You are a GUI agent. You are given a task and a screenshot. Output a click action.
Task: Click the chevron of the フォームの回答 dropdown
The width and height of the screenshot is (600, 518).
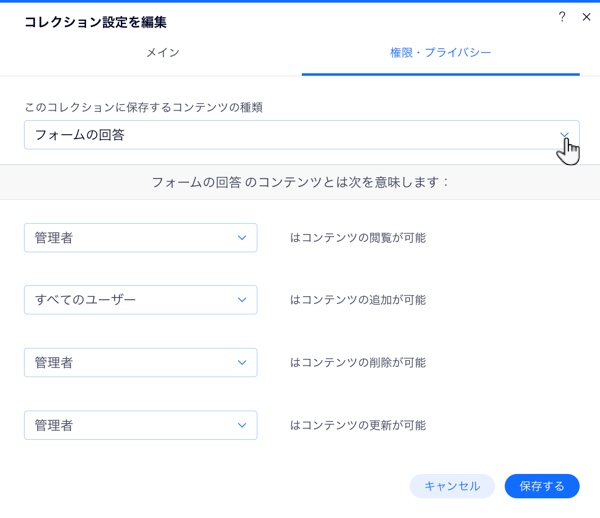(564, 135)
